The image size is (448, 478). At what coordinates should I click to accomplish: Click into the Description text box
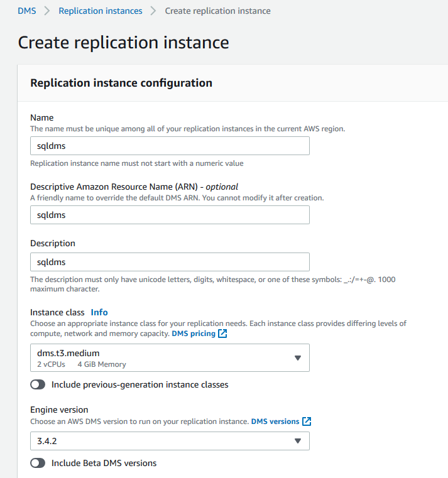[170, 261]
